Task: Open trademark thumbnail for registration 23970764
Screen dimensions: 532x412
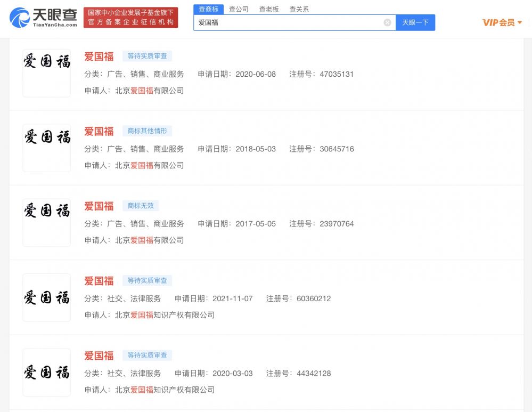Action: (47, 222)
